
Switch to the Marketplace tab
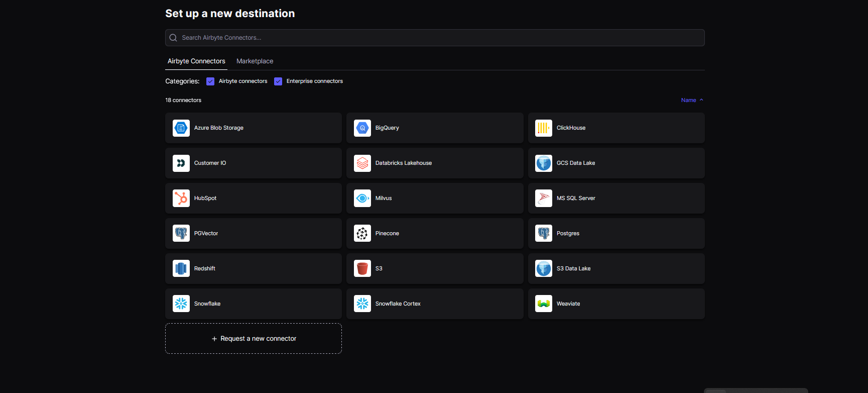(x=255, y=61)
